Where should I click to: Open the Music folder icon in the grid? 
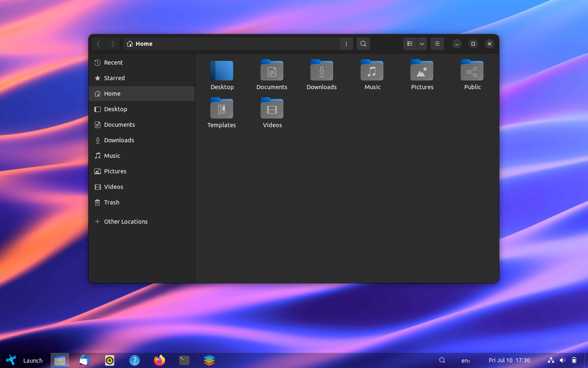coord(372,71)
